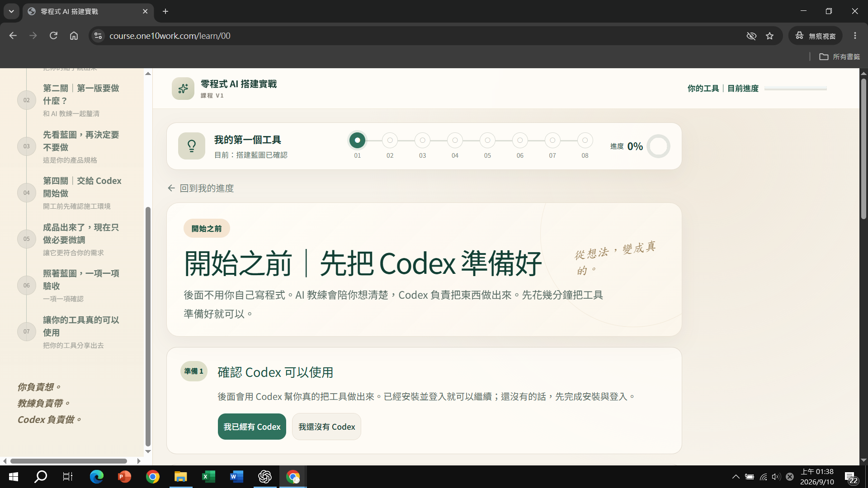Click the page vertical scrollbar thumb
This screenshot has height=488, width=868.
[x=863, y=149]
